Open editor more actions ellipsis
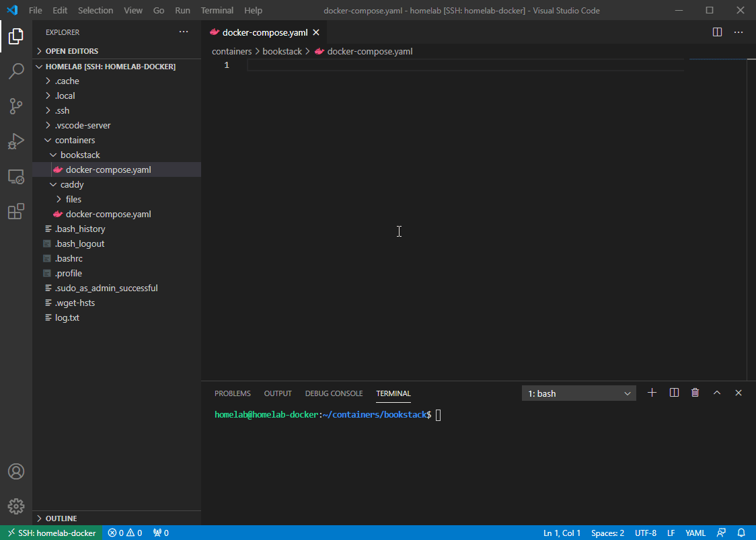The width and height of the screenshot is (756, 540). (738, 32)
